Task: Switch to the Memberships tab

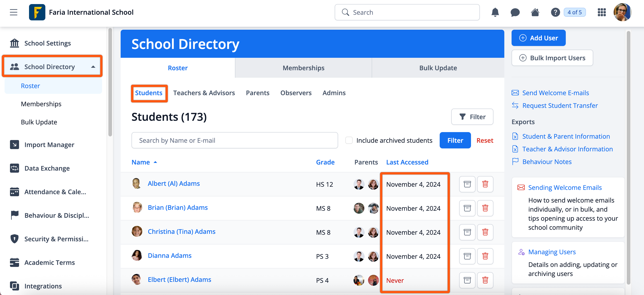Action: [x=303, y=68]
